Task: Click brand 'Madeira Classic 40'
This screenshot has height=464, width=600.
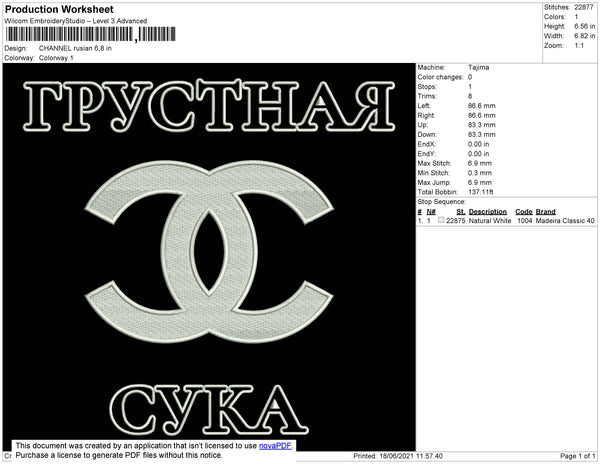Action: pyautogui.click(x=565, y=221)
